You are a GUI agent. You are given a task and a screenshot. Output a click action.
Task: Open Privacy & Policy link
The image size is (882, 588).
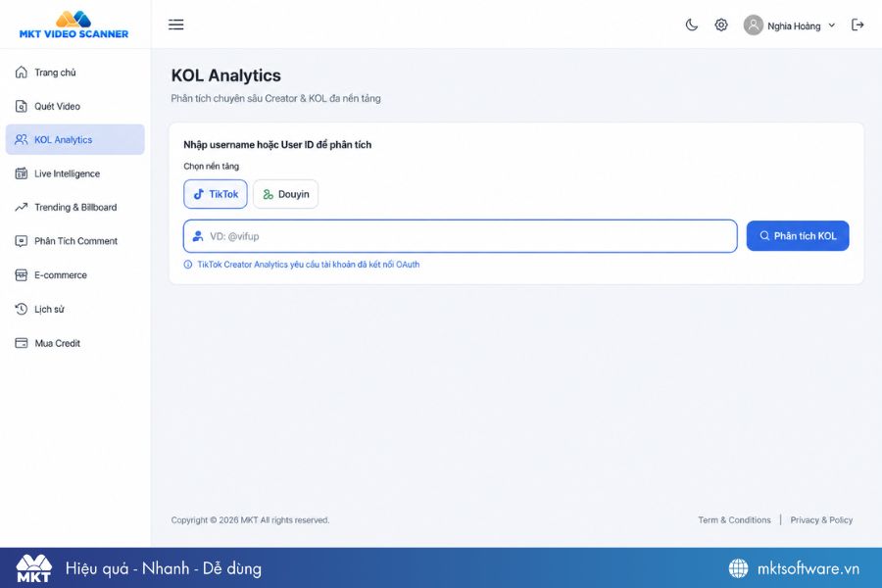[821, 520]
